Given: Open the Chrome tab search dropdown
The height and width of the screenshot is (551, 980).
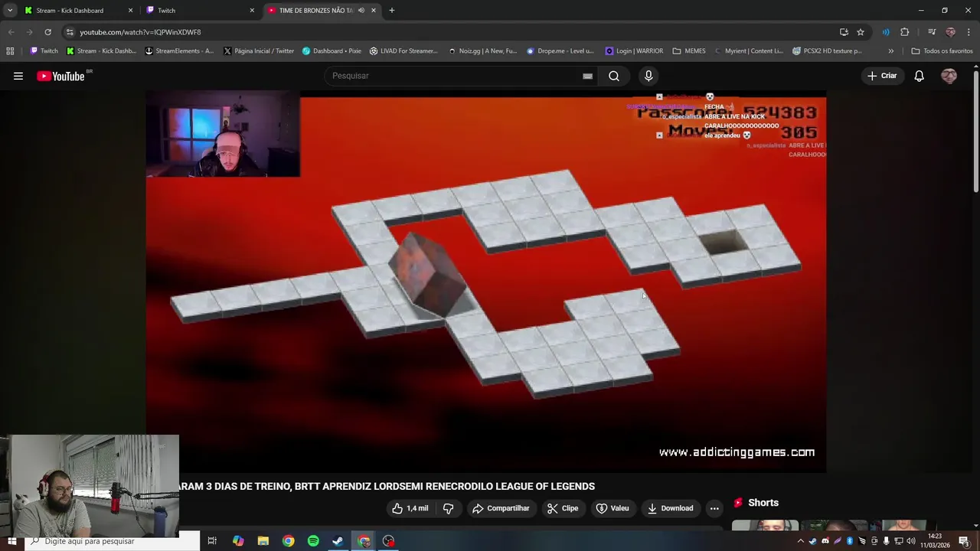Looking at the screenshot, I should click(10, 11).
